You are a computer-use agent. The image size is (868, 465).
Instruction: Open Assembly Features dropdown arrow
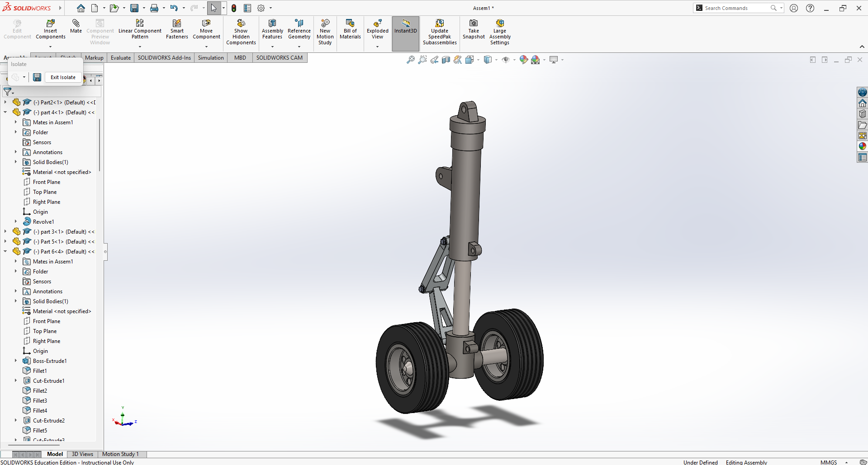(272, 47)
